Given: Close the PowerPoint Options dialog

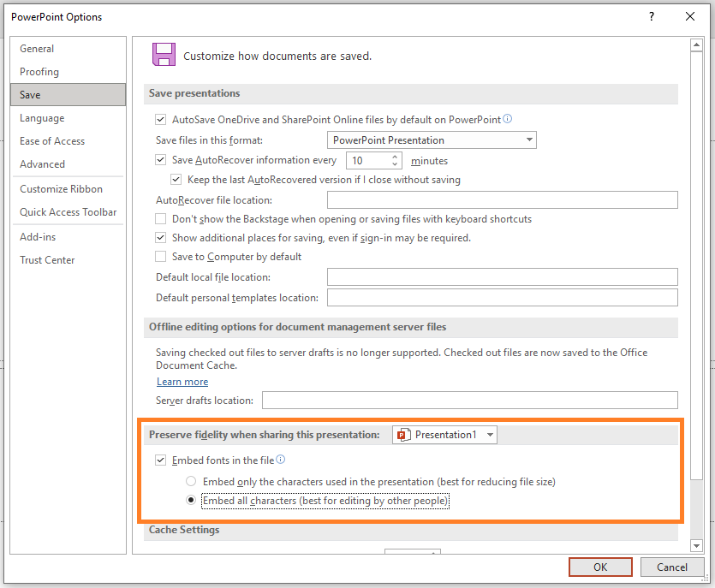Looking at the screenshot, I should (x=690, y=17).
